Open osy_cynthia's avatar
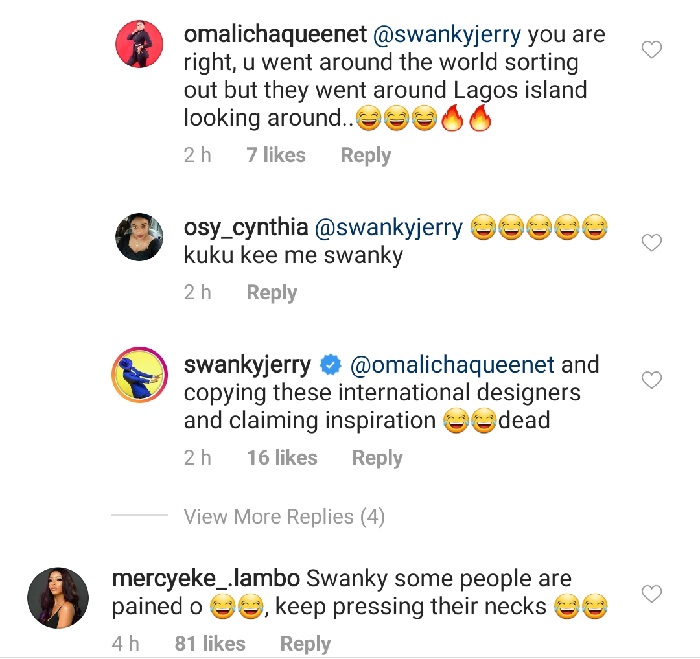700x659 pixels. (139, 238)
